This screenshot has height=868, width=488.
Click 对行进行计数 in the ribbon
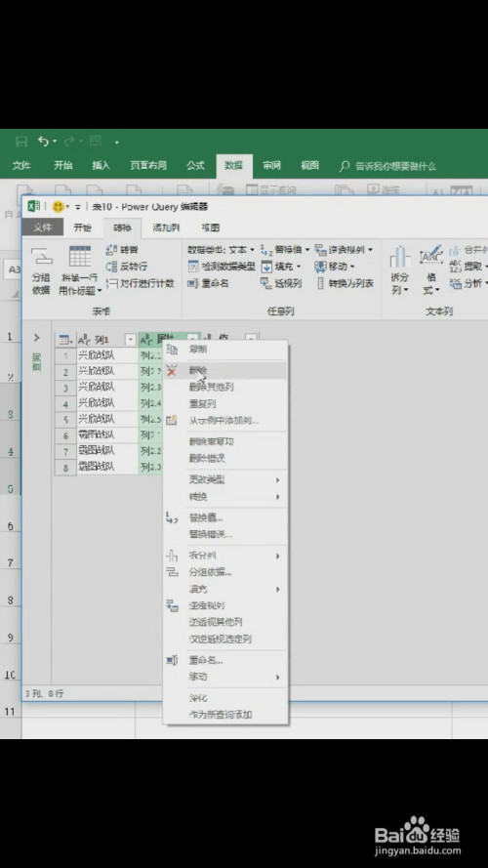click(x=140, y=283)
